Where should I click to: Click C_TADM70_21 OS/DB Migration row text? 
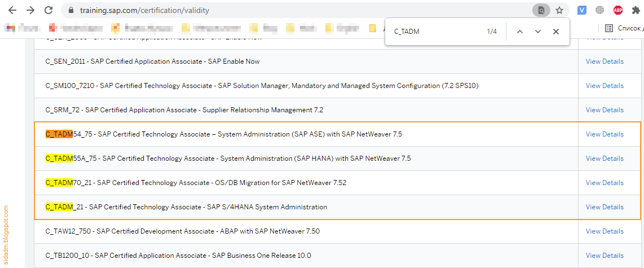pyautogui.click(x=196, y=182)
